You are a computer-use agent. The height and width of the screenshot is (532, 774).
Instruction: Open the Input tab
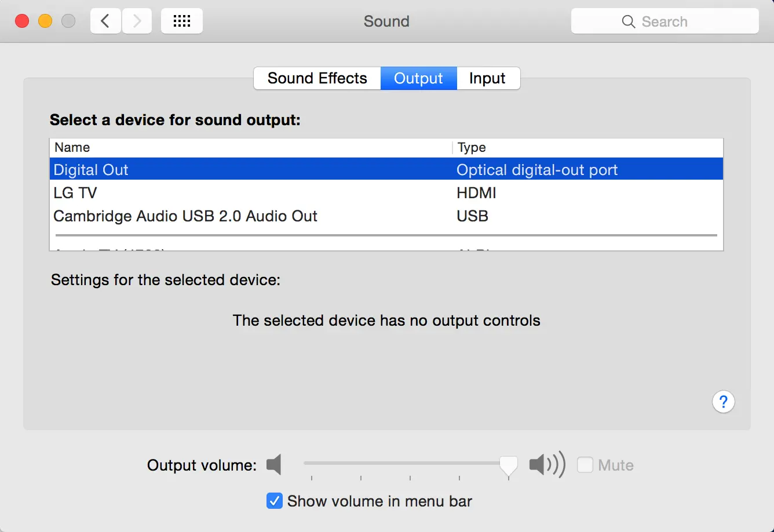487,78
